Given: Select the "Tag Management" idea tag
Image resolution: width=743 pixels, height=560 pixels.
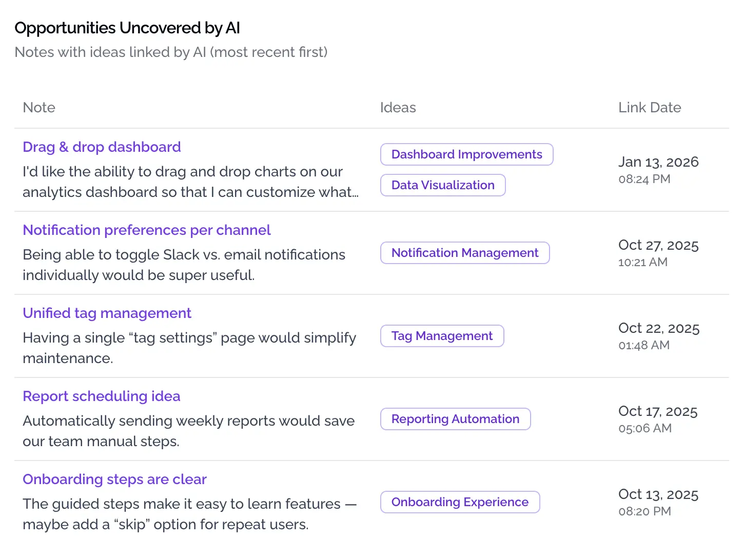Looking at the screenshot, I should pyautogui.click(x=442, y=336).
